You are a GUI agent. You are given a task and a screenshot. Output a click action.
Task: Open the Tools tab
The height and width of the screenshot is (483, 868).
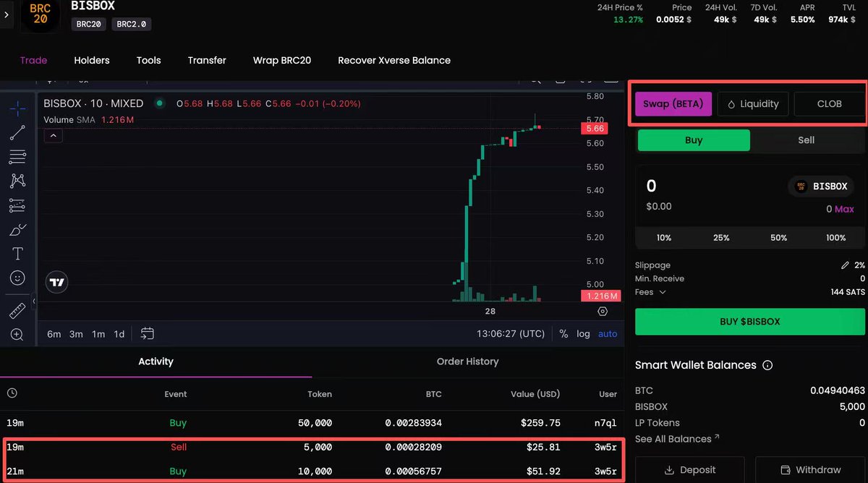pyautogui.click(x=148, y=60)
